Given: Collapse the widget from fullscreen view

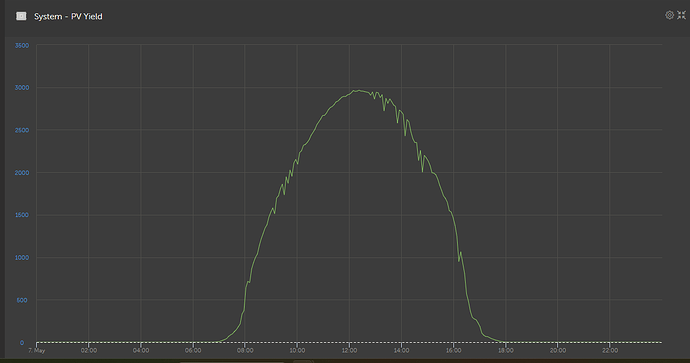Looking at the screenshot, I should [x=682, y=15].
